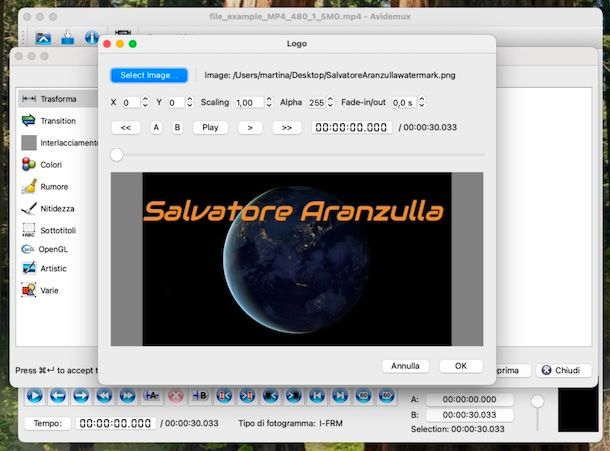Screen dimensions: 610x451
Task: Select the Artistic filter category
Action: (58, 268)
